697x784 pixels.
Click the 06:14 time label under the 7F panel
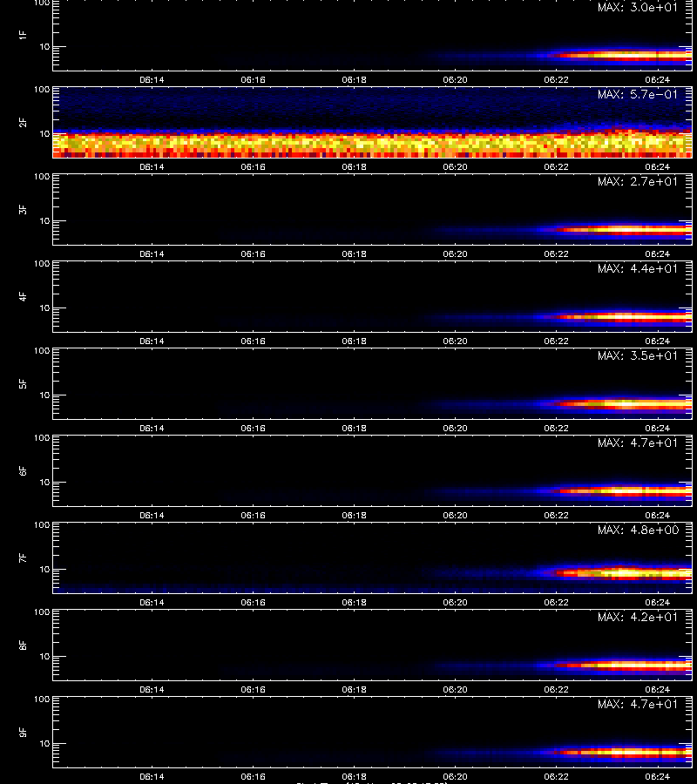(152, 602)
